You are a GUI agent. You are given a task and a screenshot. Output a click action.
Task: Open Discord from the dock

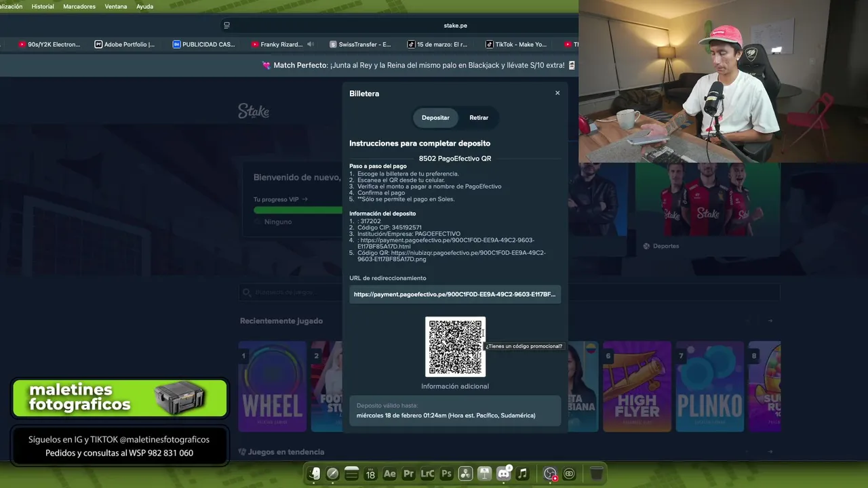pos(503,474)
